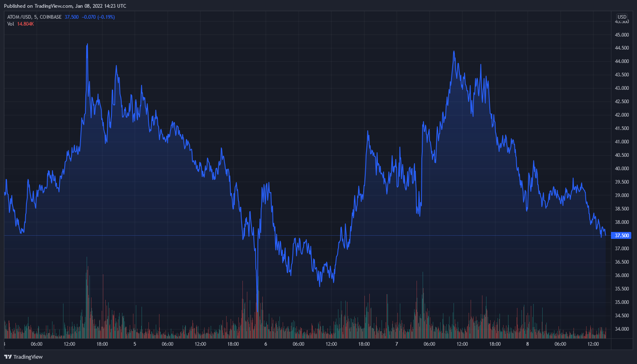Image resolution: width=637 pixels, height=364 pixels.
Task: Select the 34.500 price level label
Action: pos(622,316)
